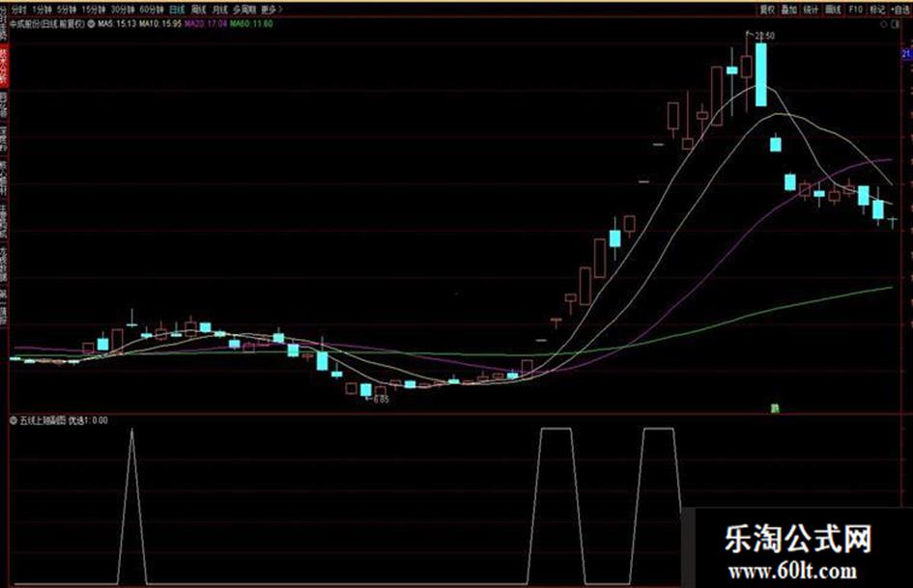
Task: Select the 1分钟 period tab
Action: (x=42, y=10)
